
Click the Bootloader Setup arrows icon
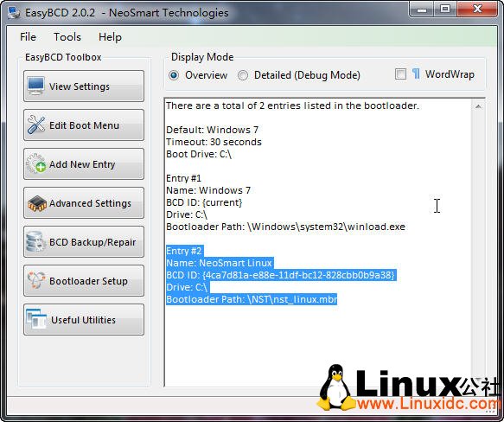click(x=36, y=280)
